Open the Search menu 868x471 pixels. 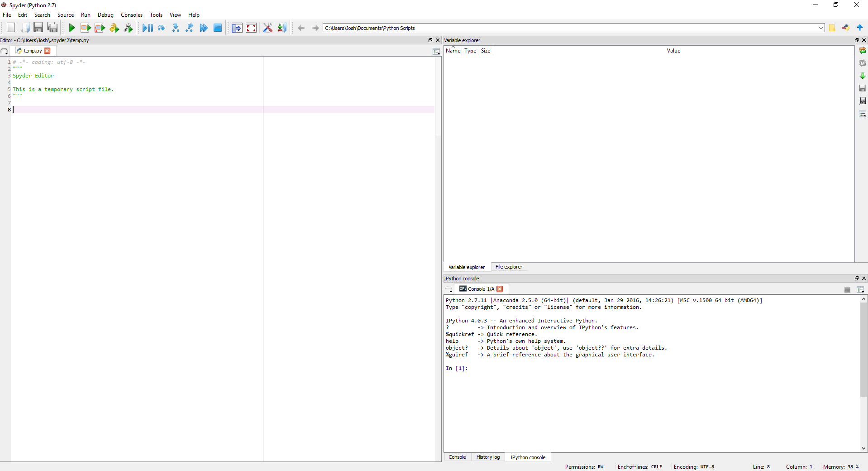(42, 15)
